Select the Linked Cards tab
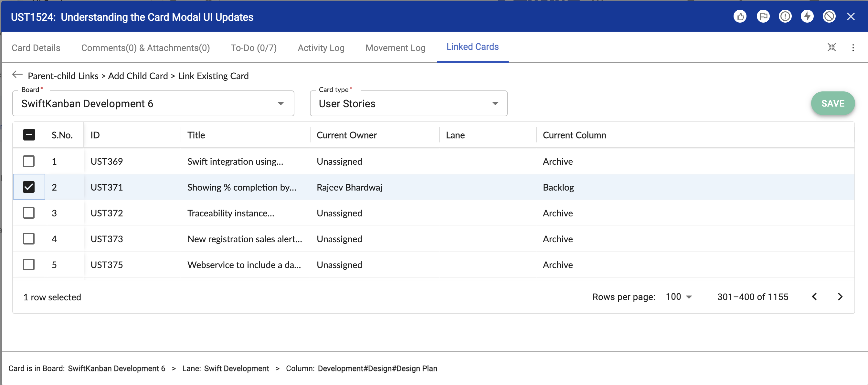868x385 pixels. (472, 47)
